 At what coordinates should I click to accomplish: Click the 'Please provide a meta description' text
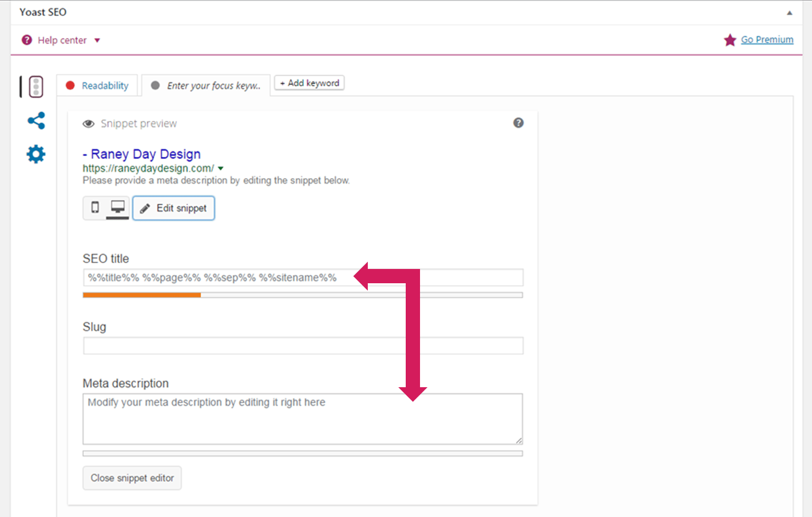pyautogui.click(x=216, y=180)
